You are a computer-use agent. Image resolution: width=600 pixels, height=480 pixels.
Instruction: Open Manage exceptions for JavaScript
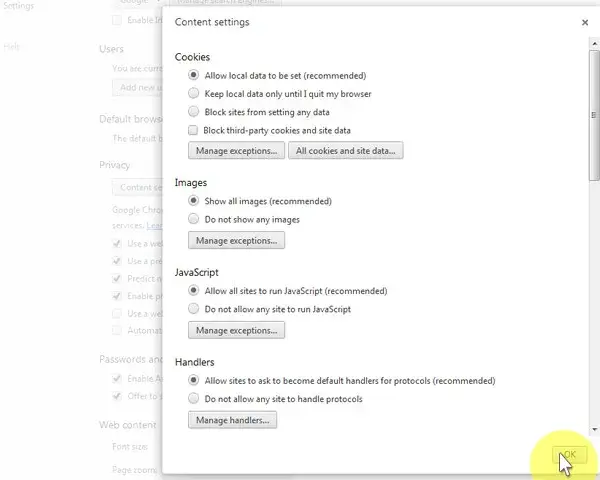[236, 330]
